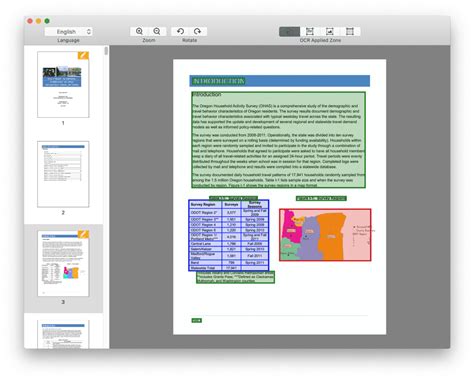Click the orange edit badge on page 1 thumbnail
Viewport: 474px width, 380px height.
coord(83,55)
